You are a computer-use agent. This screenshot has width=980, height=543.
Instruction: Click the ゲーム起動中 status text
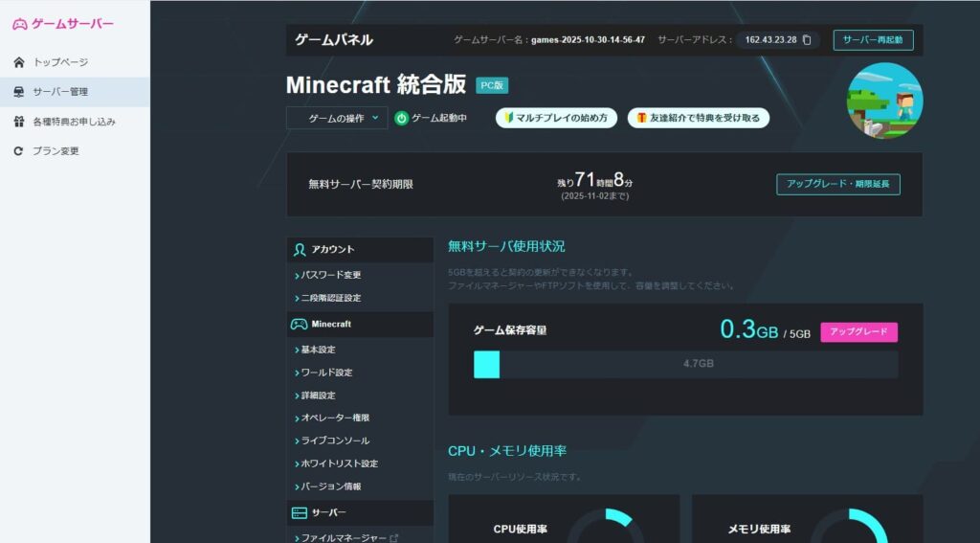(438, 118)
